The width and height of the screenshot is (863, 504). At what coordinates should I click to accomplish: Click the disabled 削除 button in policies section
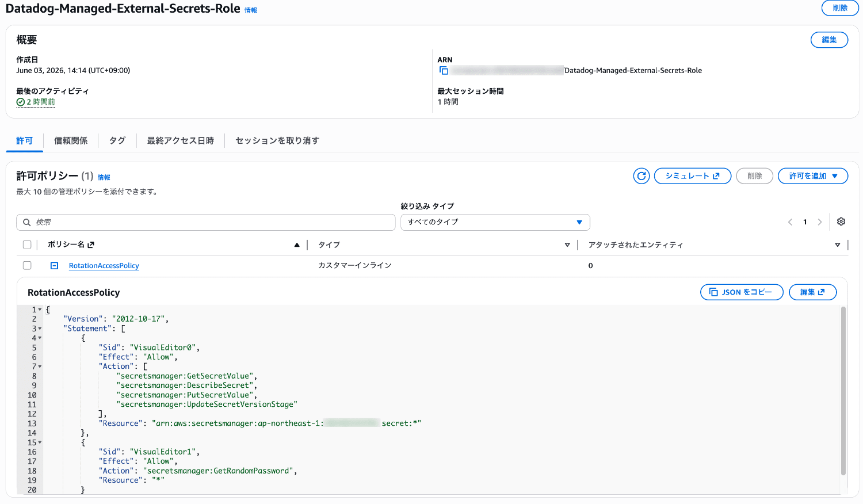click(754, 176)
